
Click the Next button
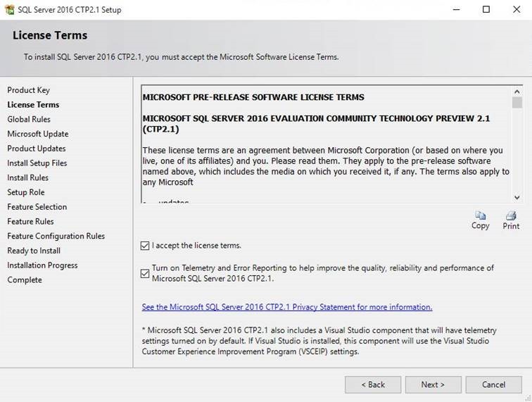[433, 384]
